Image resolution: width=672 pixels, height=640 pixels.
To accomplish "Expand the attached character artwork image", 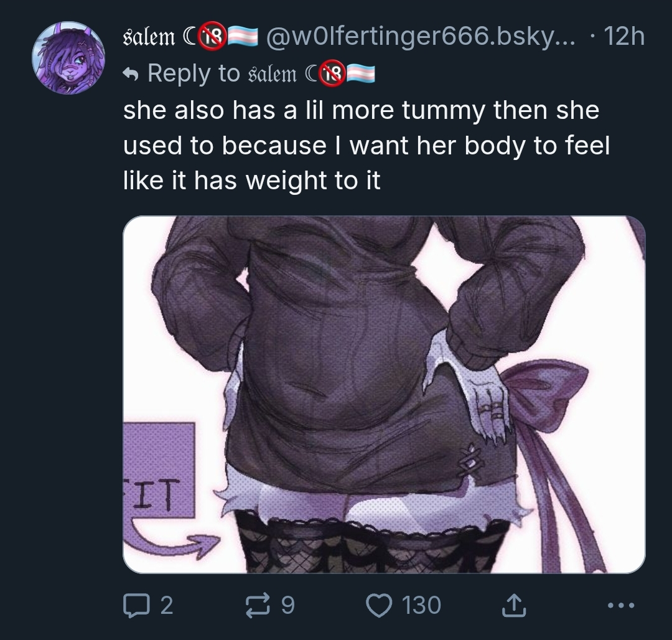I will click(x=384, y=394).
